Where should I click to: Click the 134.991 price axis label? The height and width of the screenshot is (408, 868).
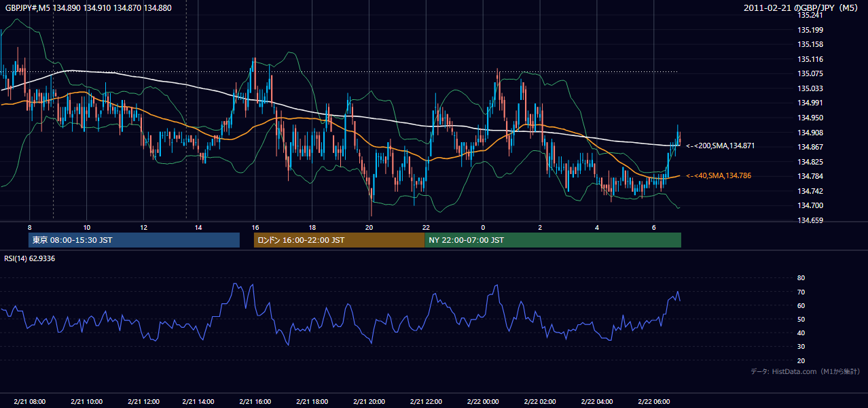coord(810,103)
